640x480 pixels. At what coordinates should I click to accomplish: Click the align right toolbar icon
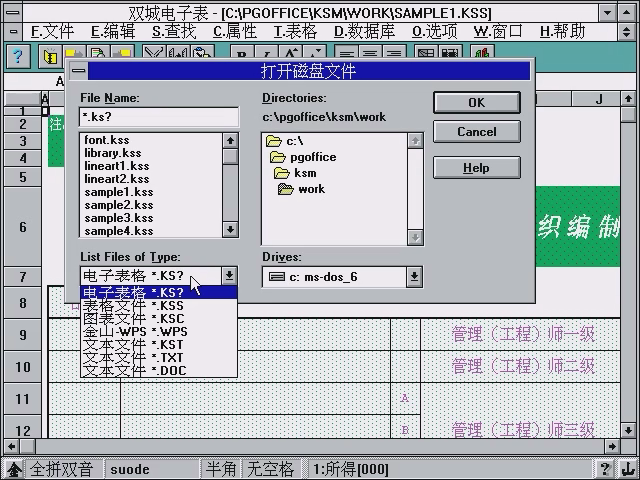[x=393, y=53]
